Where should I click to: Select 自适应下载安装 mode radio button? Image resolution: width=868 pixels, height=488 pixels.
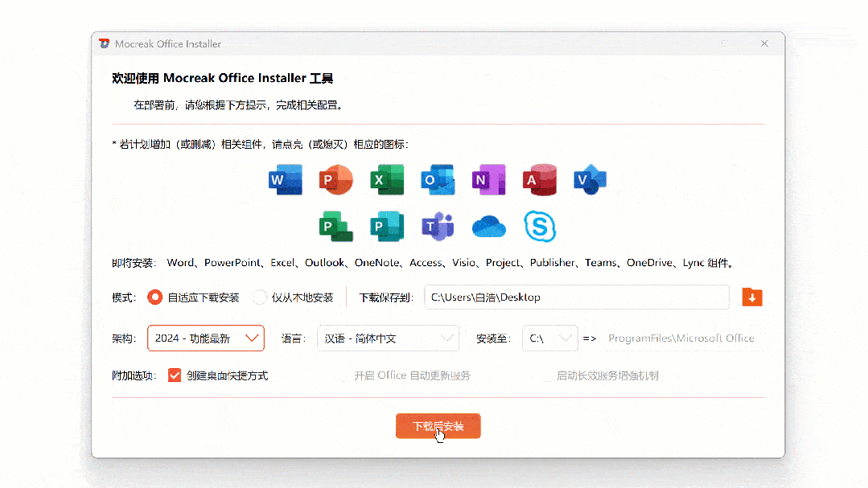click(155, 297)
